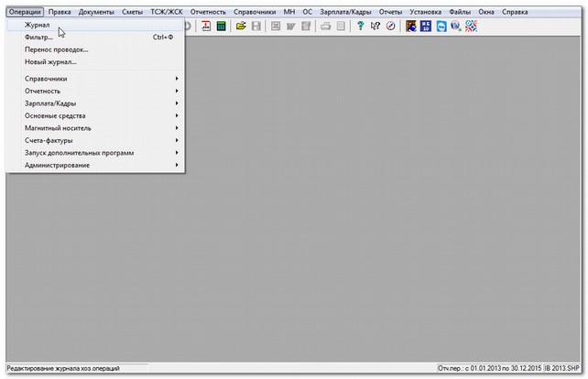Click the blue МБ 10 icon
The height and width of the screenshot is (379, 588).
coord(426,27)
